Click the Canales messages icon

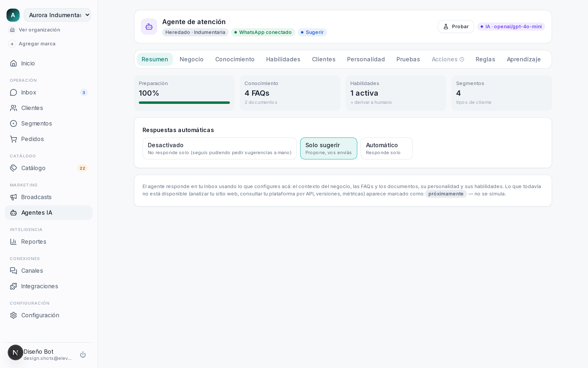[x=14, y=271]
